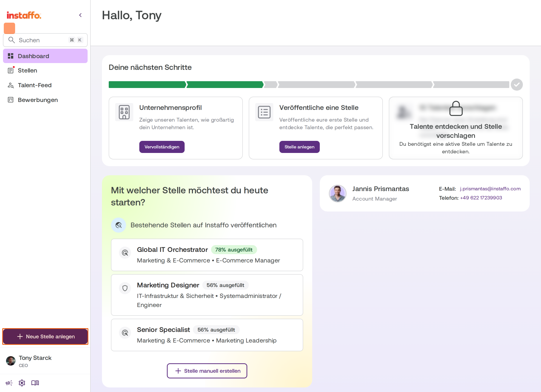Screen dimensions: 541x392
Task: Click the Stelle anlegen button
Action: (x=299, y=147)
